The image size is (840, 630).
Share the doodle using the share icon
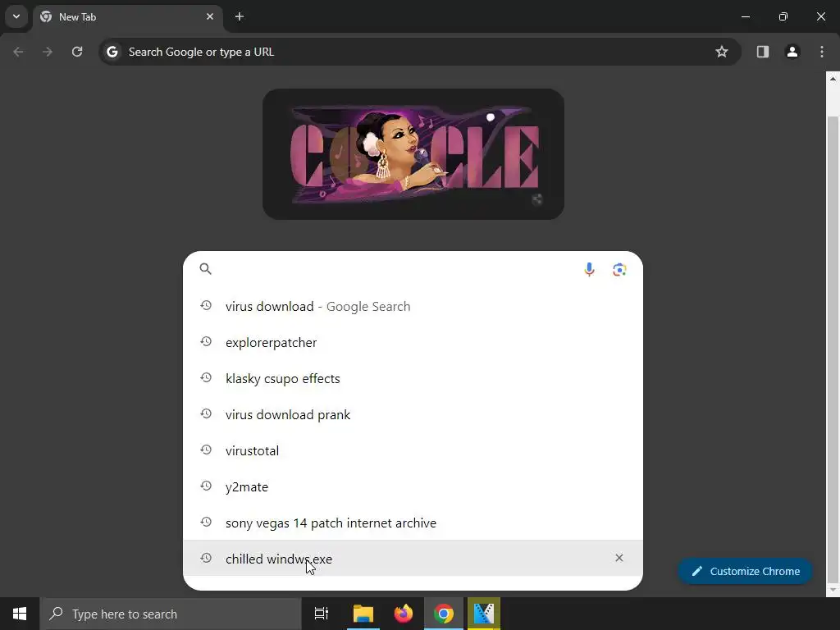coord(537,200)
